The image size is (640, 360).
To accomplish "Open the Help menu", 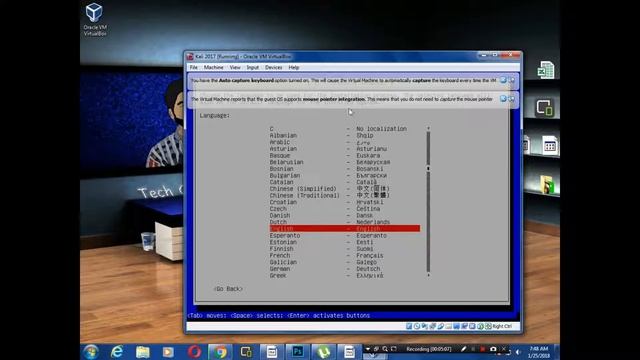I will [x=293, y=67].
